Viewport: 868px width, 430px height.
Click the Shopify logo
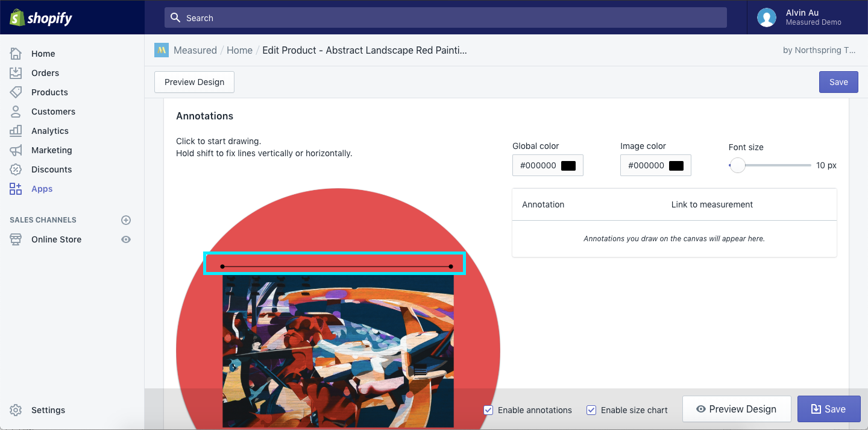[41, 17]
